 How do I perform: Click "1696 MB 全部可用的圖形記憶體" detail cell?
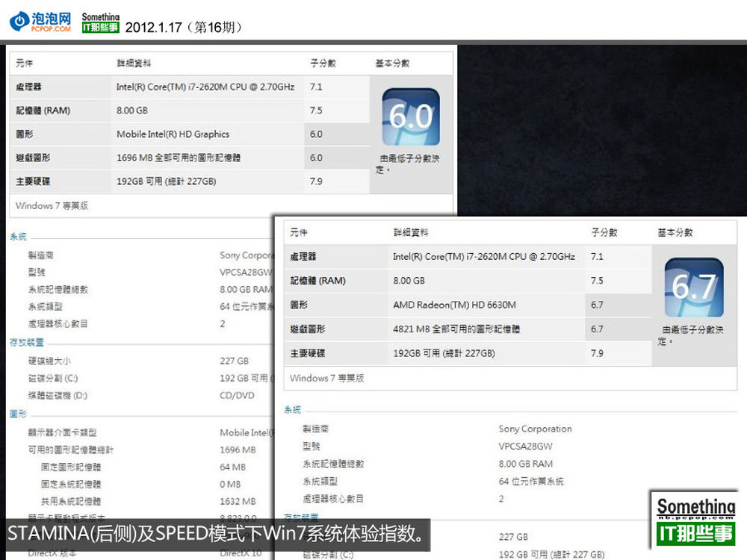point(179,158)
